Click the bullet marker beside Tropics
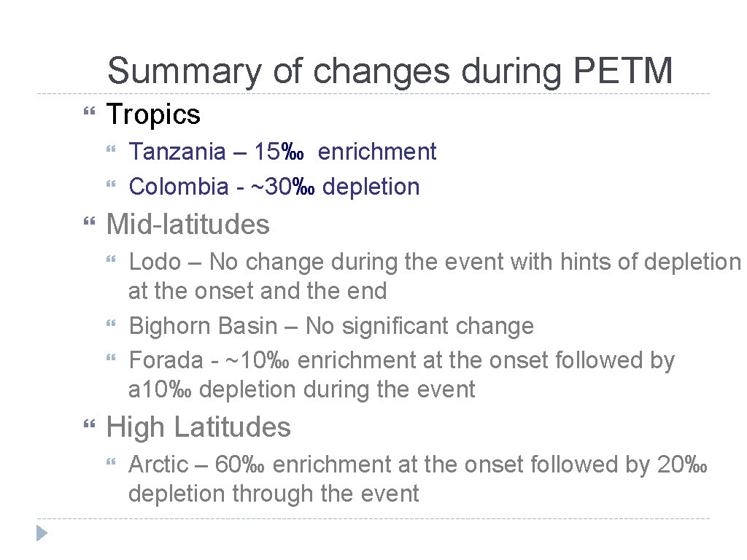The width and height of the screenshot is (747, 560). 90,112
